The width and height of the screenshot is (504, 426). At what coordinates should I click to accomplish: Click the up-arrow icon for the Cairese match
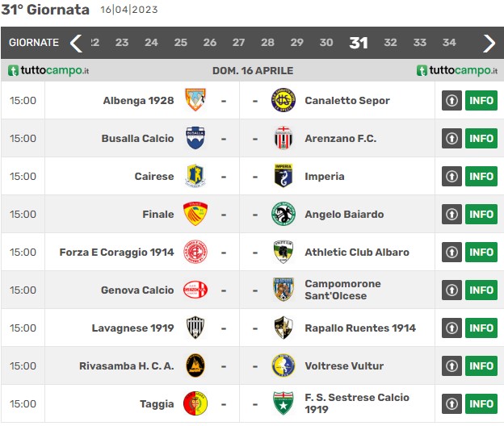pos(451,176)
